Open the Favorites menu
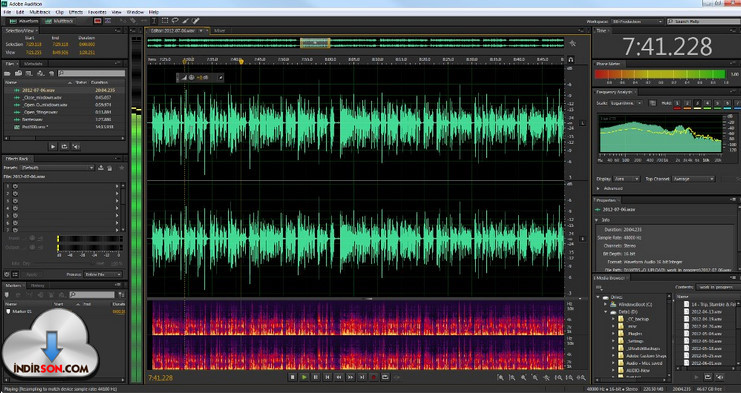This screenshot has height=393, width=741. tap(97, 12)
